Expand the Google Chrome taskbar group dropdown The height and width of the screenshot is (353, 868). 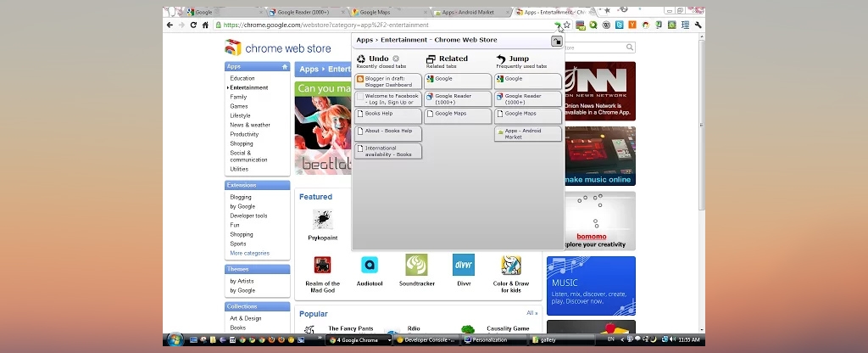click(x=389, y=339)
